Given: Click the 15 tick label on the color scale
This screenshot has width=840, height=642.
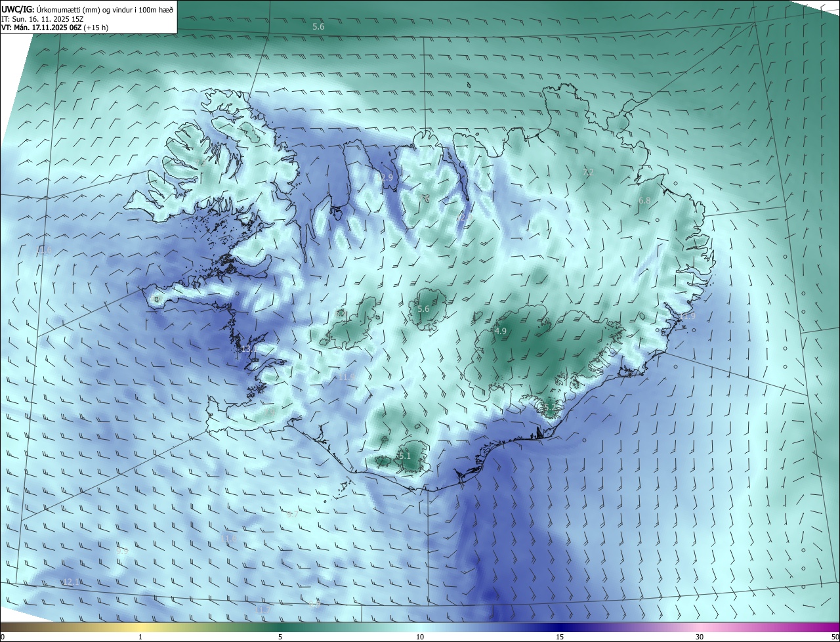Looking at the screenshot, I should [560, 637].
